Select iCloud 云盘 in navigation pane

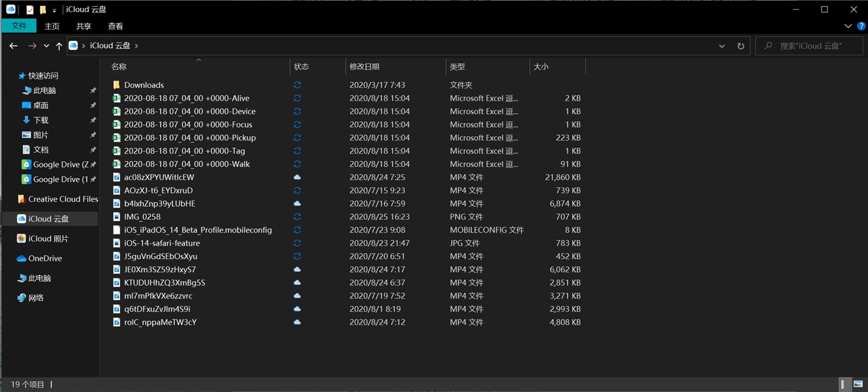coord(49,219)
